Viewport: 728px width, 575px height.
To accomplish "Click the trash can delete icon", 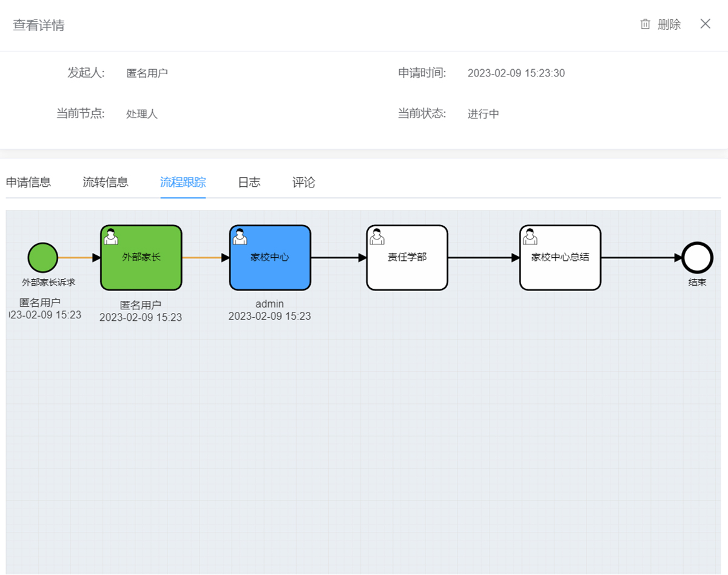I will [645, 24].
